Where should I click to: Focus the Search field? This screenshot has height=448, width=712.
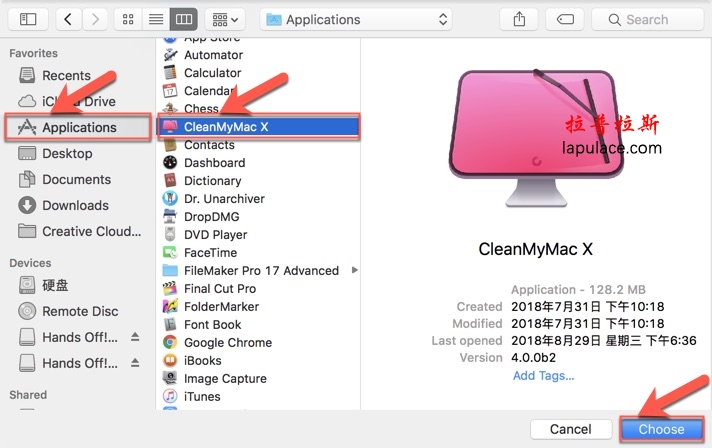click(x=648, y=20)
